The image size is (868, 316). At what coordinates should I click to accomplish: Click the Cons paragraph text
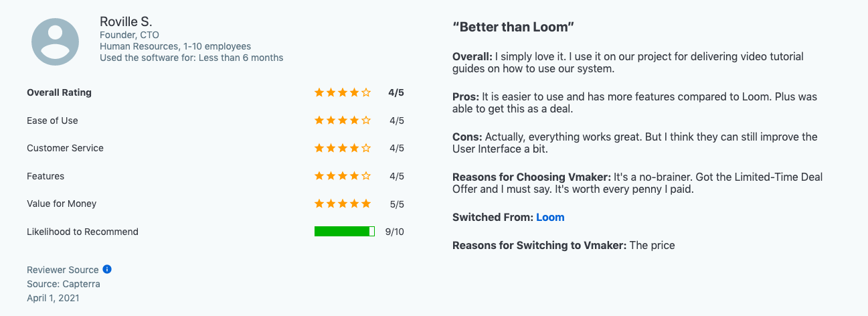click(x=634, y=143)
